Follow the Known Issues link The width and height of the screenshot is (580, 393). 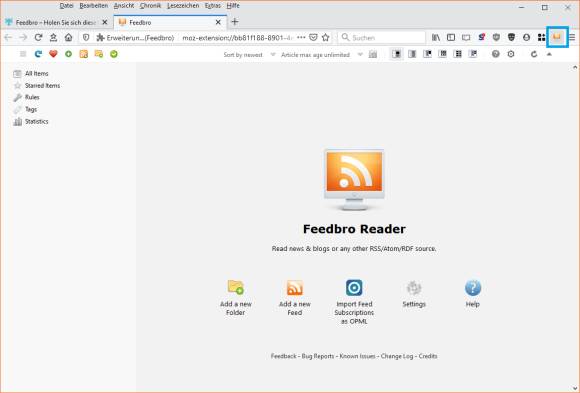357,356
